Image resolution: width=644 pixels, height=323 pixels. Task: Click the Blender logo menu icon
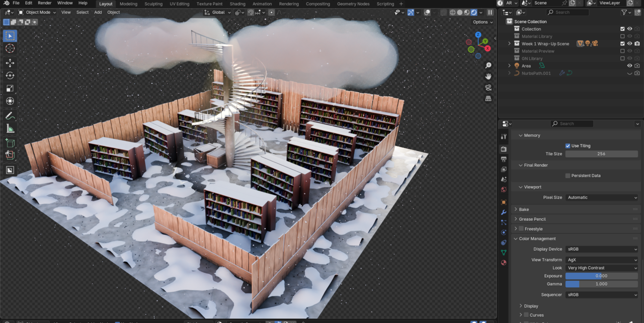click(6, 3)
